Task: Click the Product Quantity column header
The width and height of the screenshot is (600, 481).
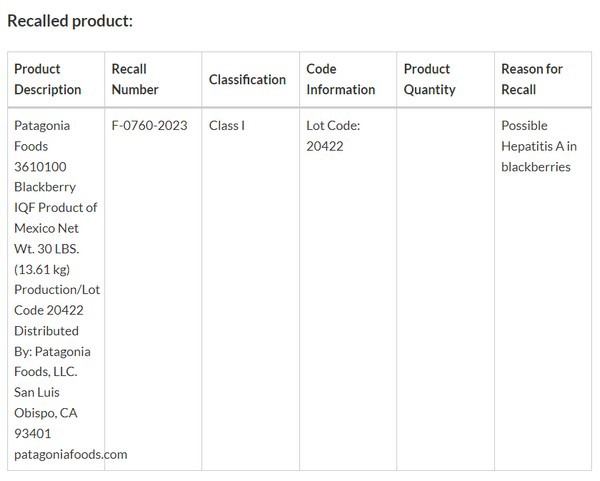Action: click(429, 79)
